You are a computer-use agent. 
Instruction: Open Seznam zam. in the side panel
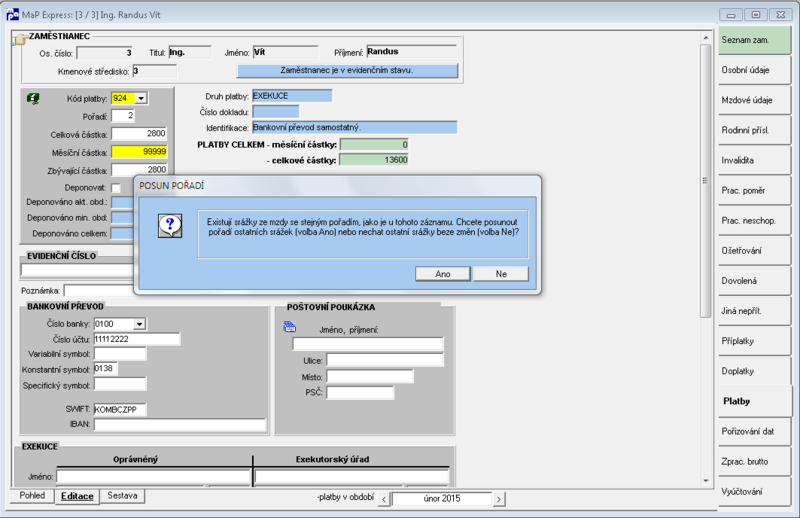point(755,40)
